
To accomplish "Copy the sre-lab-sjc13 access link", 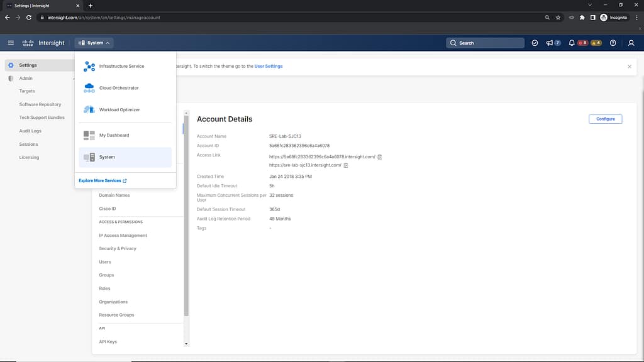I will (346, 165).
